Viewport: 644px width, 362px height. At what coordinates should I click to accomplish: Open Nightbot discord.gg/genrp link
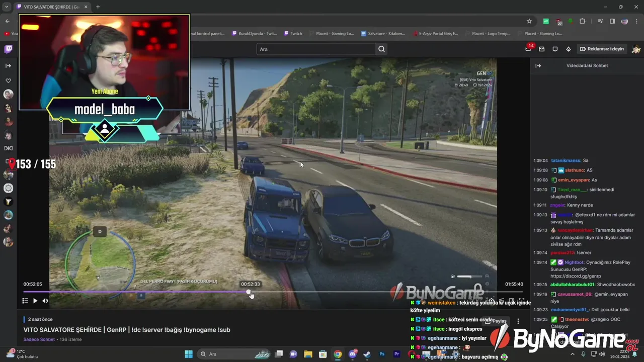click(576, 276)
